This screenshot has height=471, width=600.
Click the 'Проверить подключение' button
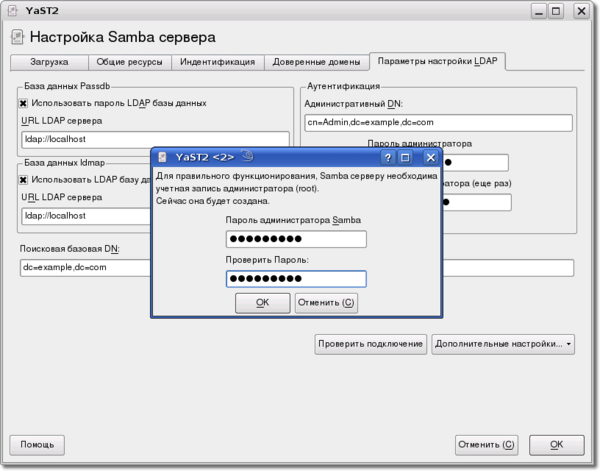371,344
